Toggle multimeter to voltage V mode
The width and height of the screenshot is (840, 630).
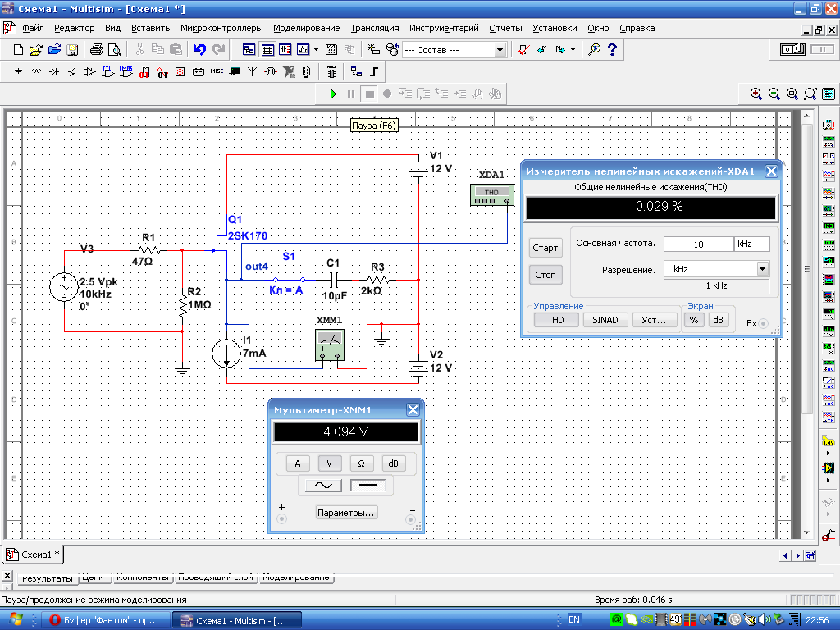[x=330, y=463]
